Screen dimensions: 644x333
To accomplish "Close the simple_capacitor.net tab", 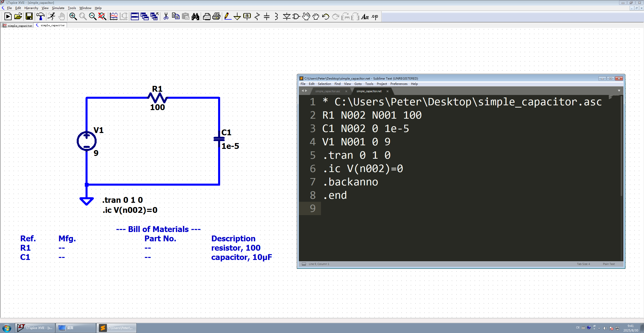I will (x=387, y=91).
